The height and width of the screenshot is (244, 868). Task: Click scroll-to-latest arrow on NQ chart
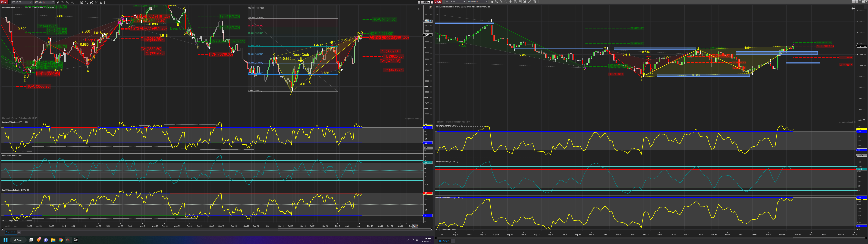853,8
